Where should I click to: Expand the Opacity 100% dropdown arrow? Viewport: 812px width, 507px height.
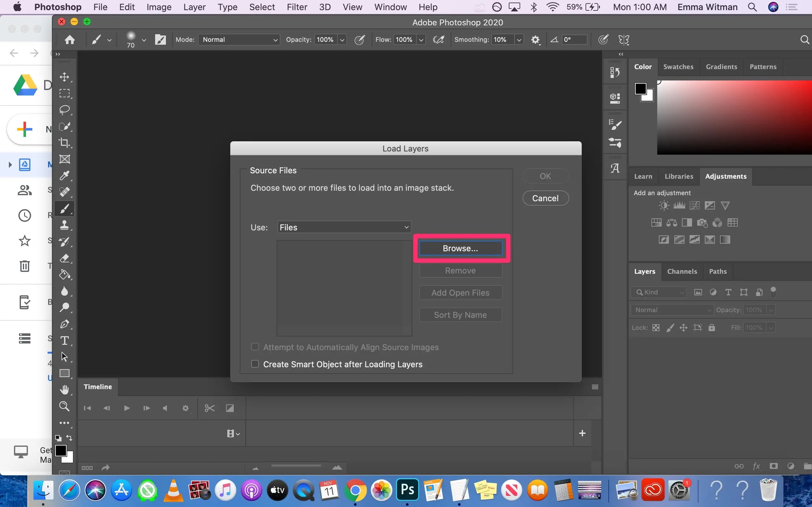(342, 40)
